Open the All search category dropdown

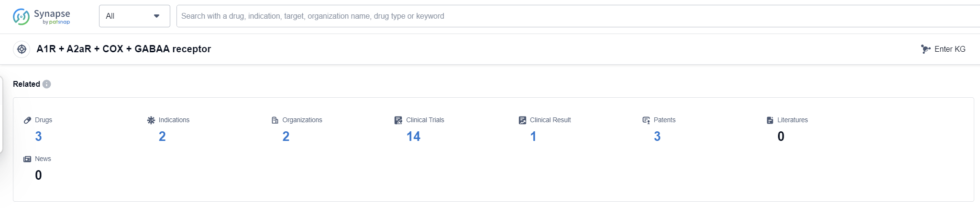click(x=129, y=16)
